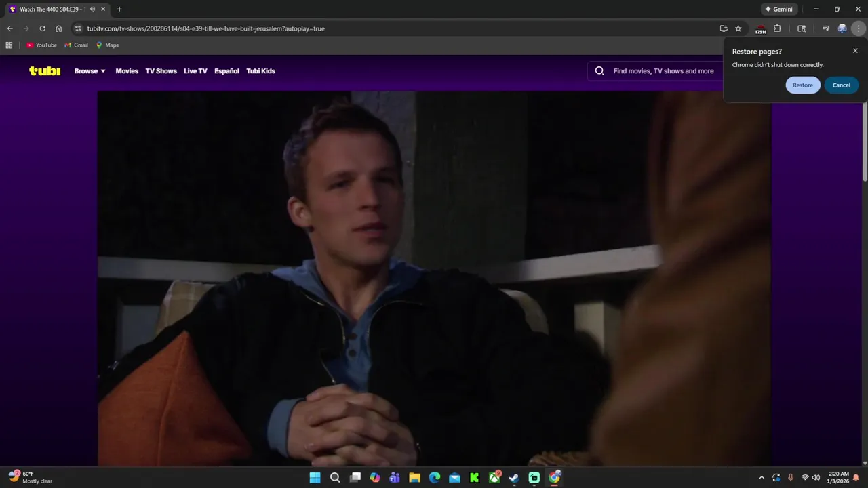This screenshot has width=868, height=488.
Task: Open the Chrome three-dot menu
Action: tap(859, 28)
